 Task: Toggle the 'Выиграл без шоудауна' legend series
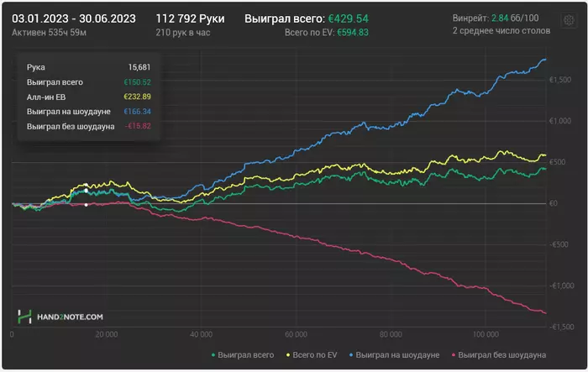[499, 354]
